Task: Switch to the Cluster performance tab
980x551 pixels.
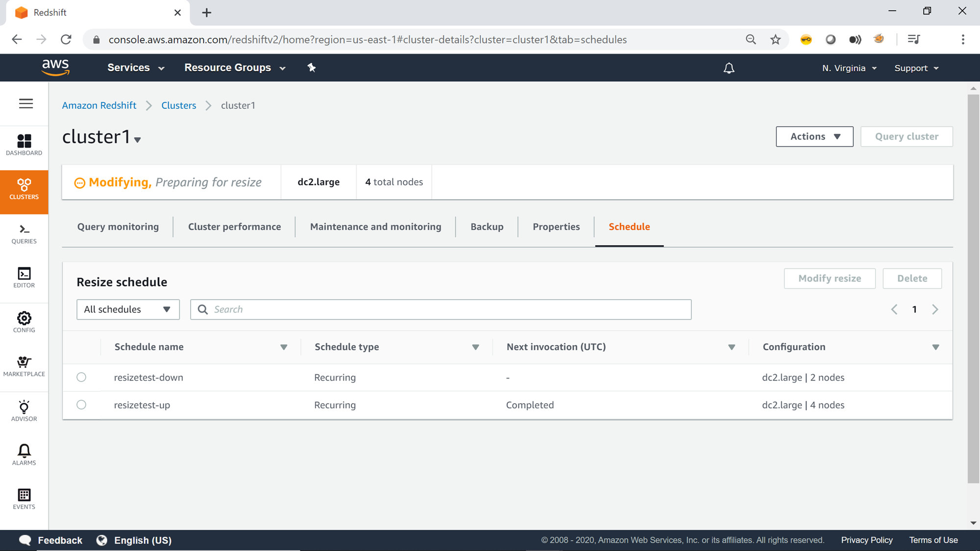Action: point(234,227)
